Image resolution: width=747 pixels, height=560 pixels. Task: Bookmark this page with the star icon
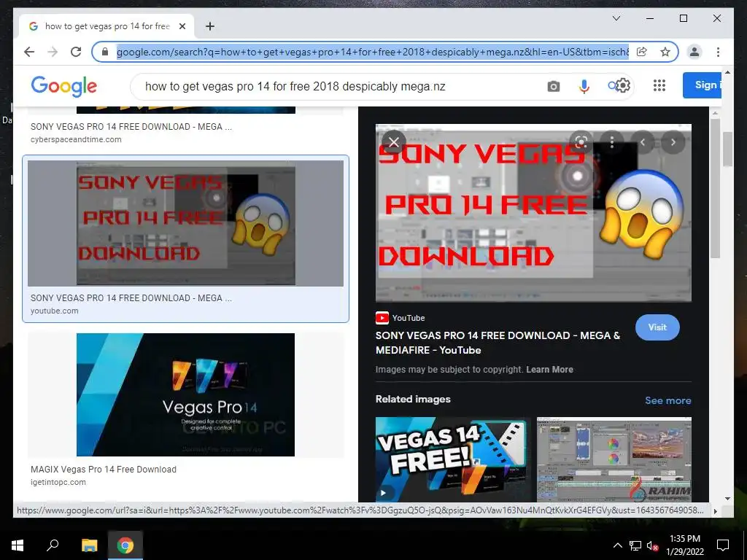click(x=665, y=52)
